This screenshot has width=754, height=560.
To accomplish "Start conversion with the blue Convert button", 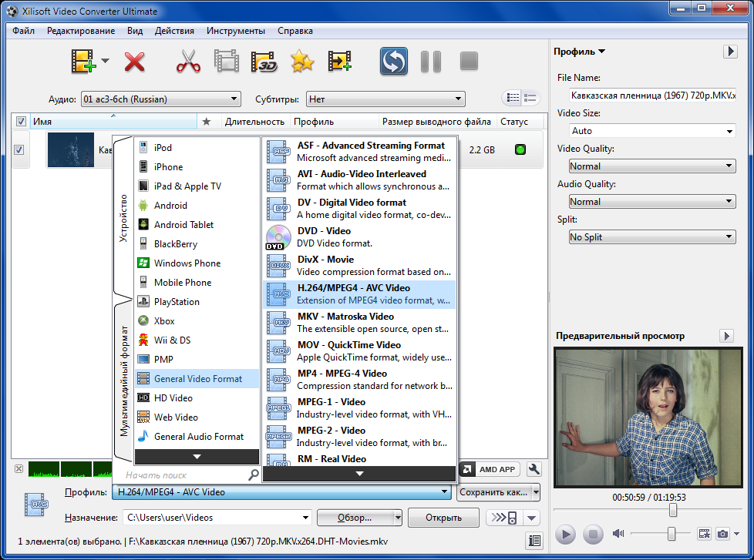I will pyautogui.click(x=394, y=61).
